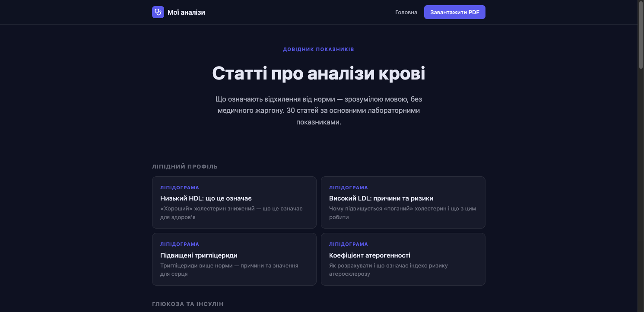This screenshot has width=644, height=312.
Task: Click description Тригліцериди вище норми
Action: point(229,270)
